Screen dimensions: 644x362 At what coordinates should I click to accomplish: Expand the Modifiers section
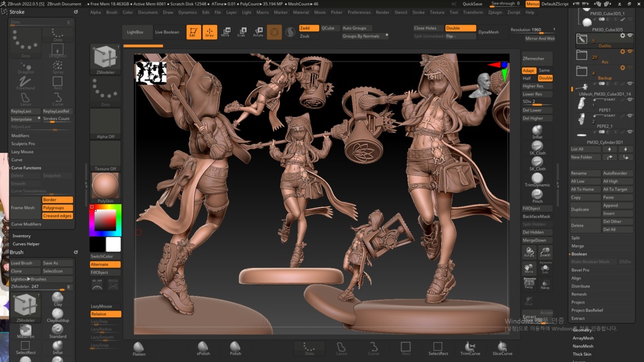point(21,136)
